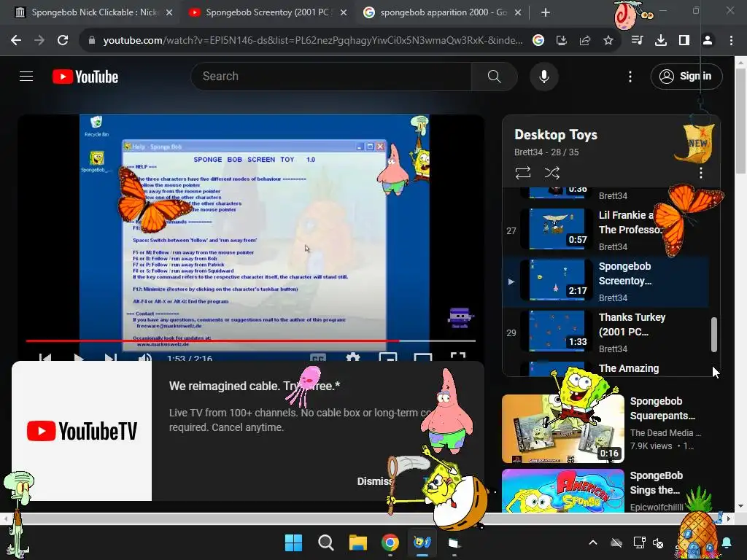Open the Windows Start menu
Viewport: 747px width, 560px height.
click(293, 542)
